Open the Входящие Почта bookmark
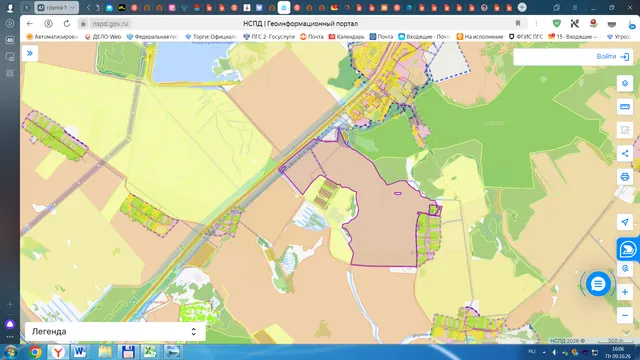Image resolution: width=640 pixels, height=360 pixels. click(424, 37)
